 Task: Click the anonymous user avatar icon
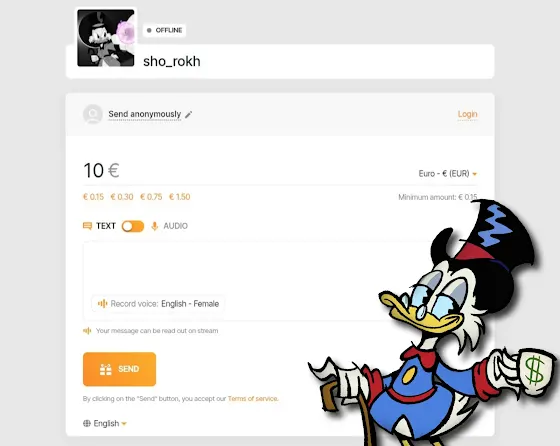pyautogui.click(x=93, y=114)
